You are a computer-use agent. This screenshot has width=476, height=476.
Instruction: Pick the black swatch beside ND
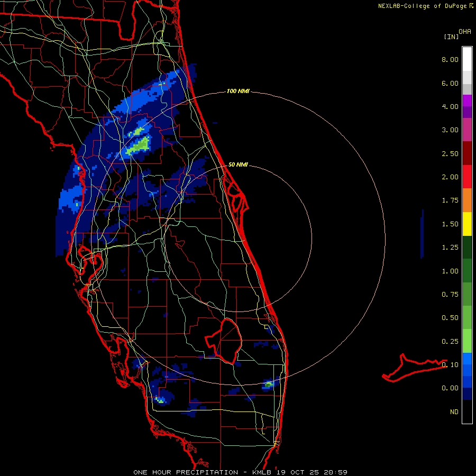(467, 411)
